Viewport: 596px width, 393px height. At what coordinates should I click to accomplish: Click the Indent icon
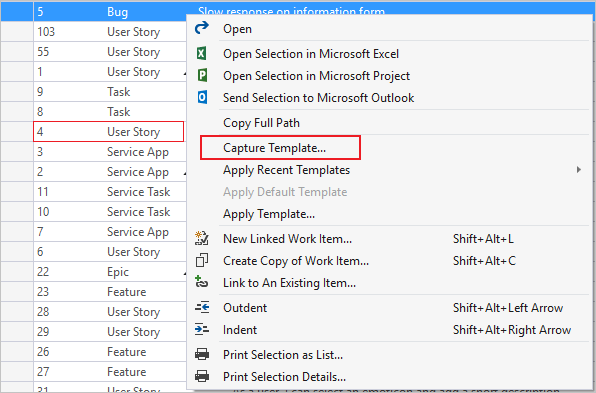(202, 329)
